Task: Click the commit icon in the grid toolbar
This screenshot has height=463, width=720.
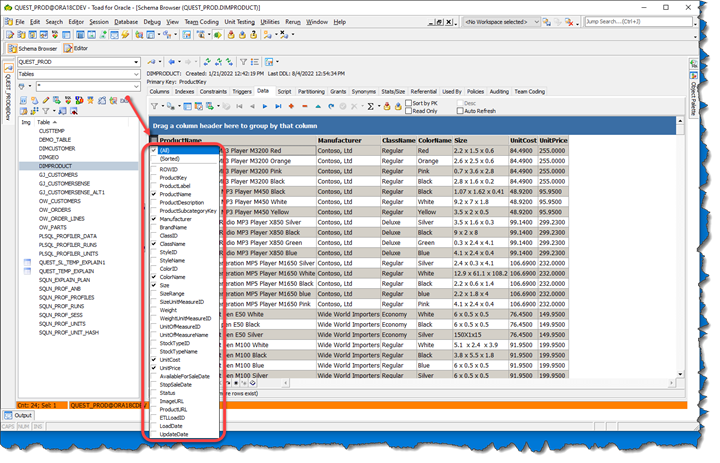Action: point(387,107)
